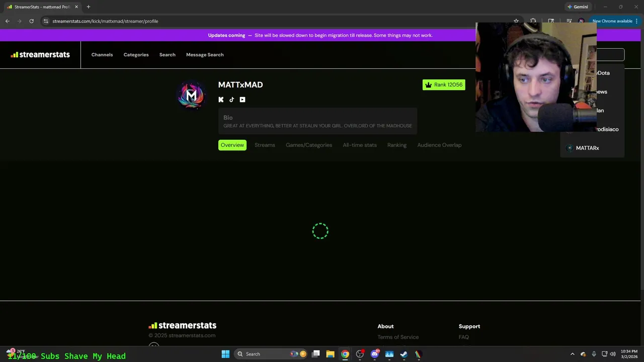The height and width of the screenshot is (362, 644).
Task: Bookmark page with star icon
Action: (516, 21)
